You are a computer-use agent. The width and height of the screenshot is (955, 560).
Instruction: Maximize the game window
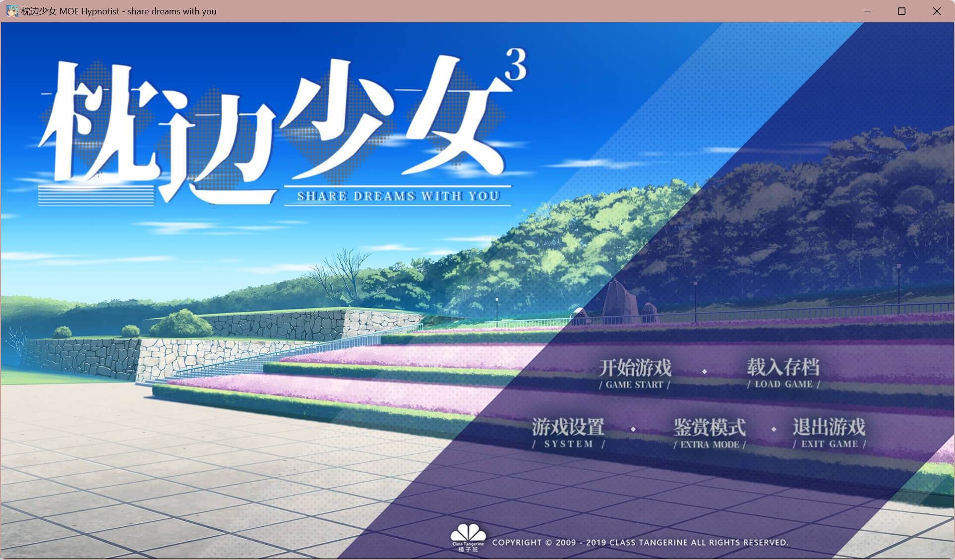pyautogui.click(x=901, y=11)
